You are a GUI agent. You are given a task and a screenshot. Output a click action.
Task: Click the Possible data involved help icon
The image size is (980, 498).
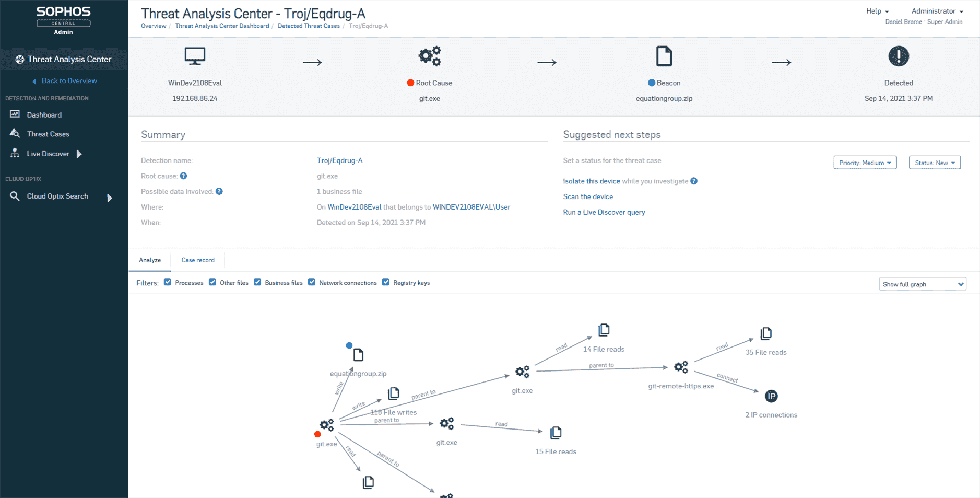pos(219,191)
